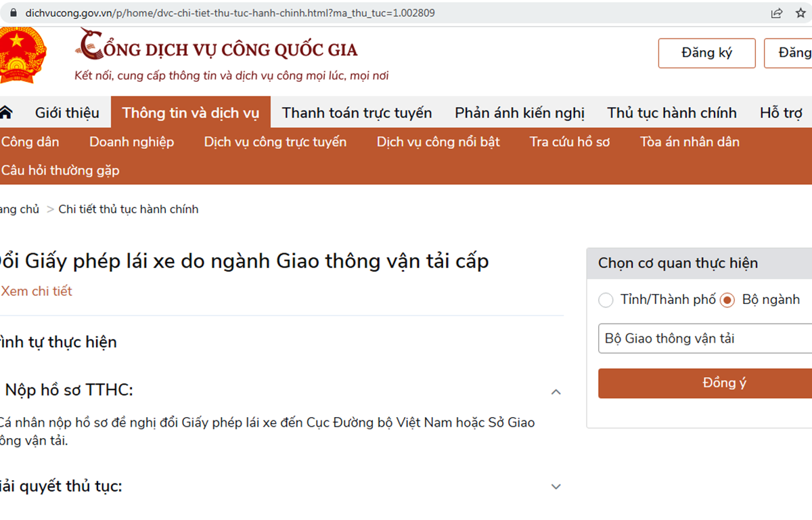Viewport: 812px width, 520px height.
Task: Open the Thanh toán trực tuyến menu
Action: pos(357,112)
